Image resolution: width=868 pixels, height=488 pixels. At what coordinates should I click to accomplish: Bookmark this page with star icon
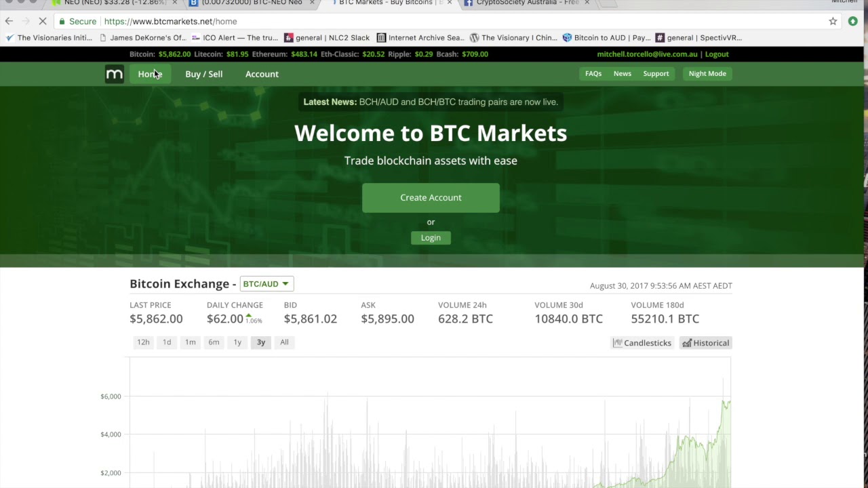(833, 21)
